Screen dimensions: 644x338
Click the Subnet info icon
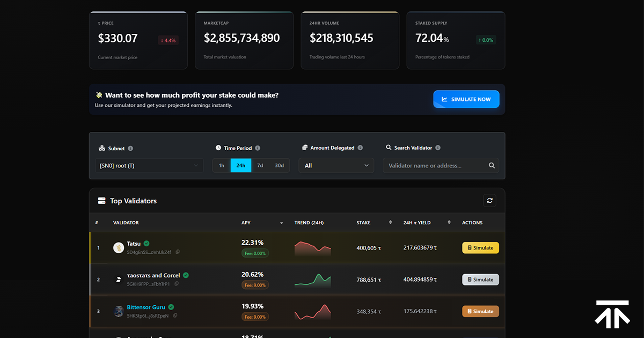coord(130,149)
